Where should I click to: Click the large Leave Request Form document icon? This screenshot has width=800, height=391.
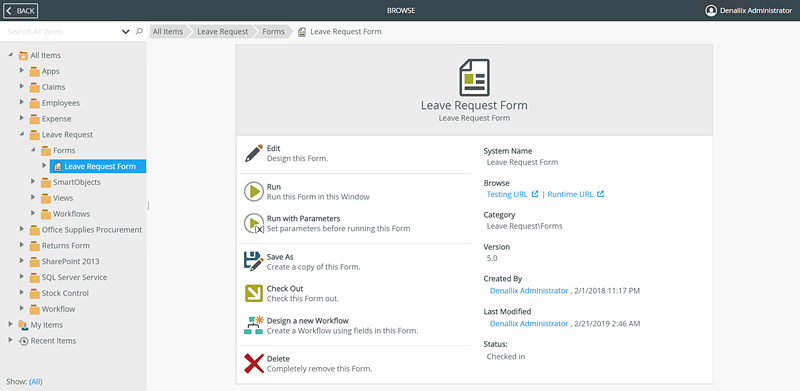tap(474, 78)
